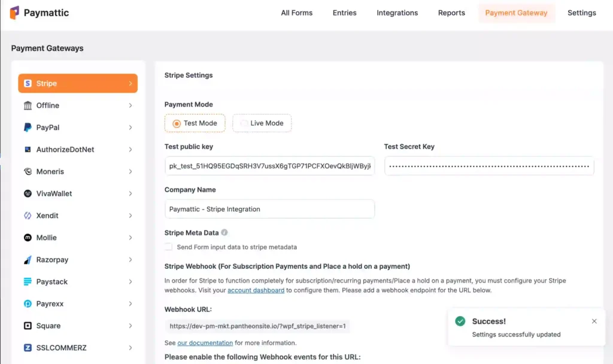Click 'Please enable the following Webhook events' text
The height and width of the screenshot is (364, 613).
pos(262,357)
